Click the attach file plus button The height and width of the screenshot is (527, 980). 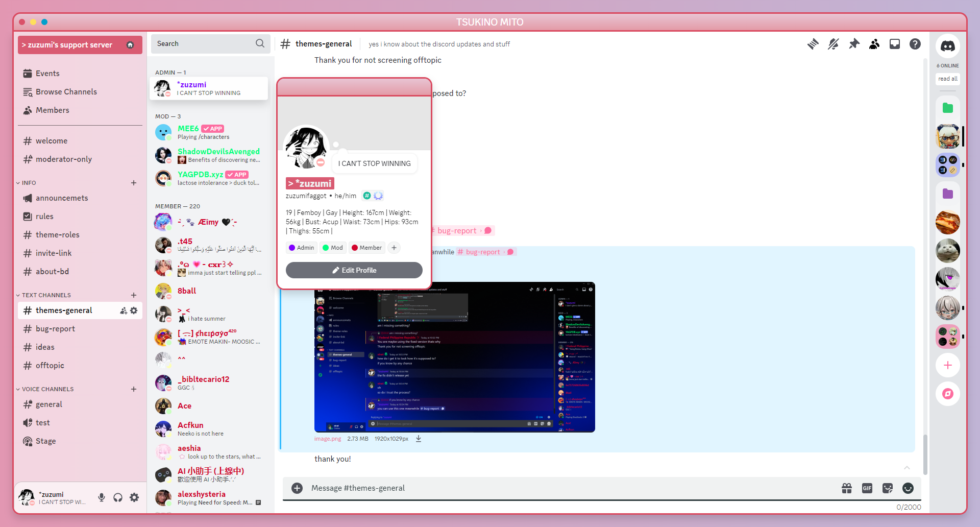coord(297,488)
